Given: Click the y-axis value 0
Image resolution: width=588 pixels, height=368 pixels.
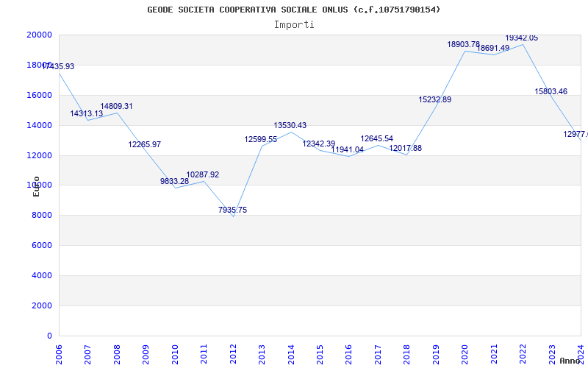Looking at the screenshot, I should [49, 336].
